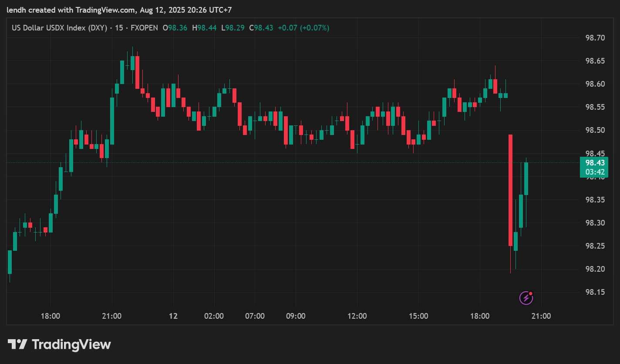Click the 98.30 price axis label
Viewport: 620px width, 364px height.
coord(595,223)
